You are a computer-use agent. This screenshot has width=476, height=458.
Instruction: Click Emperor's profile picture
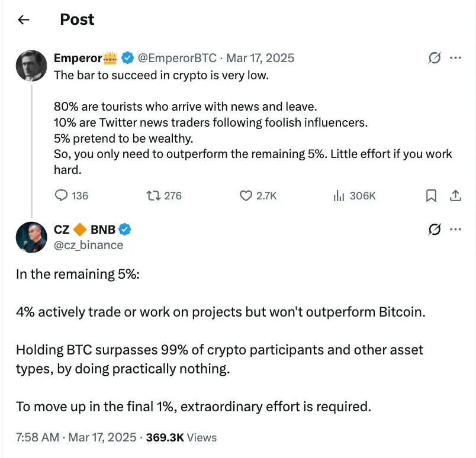[31, 66]
